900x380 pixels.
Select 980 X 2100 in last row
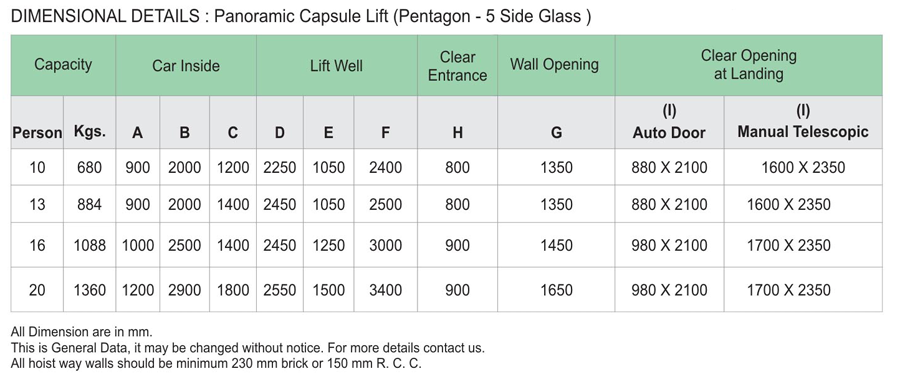(x=669, y=290)
